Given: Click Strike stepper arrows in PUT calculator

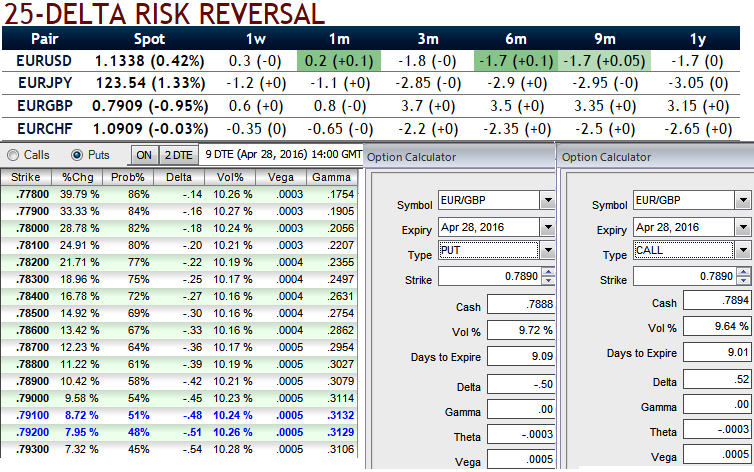Looking at the screenshot, I should (547, 277).
